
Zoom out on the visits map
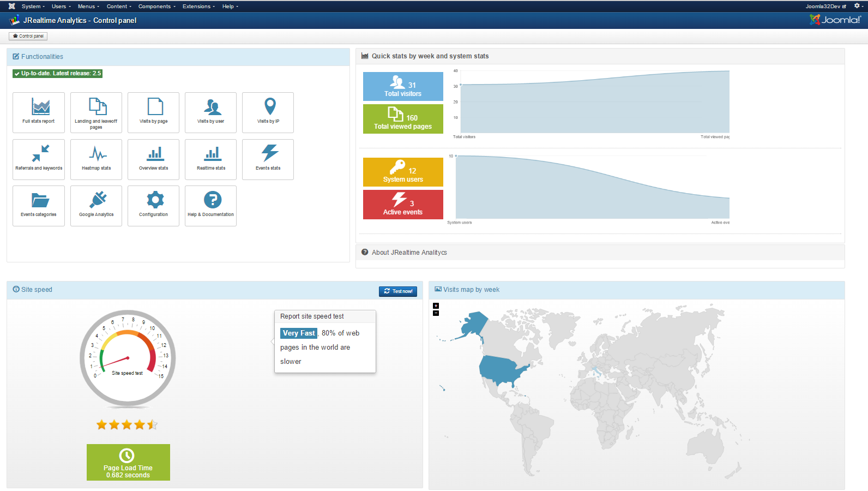[x=436, y=313]
